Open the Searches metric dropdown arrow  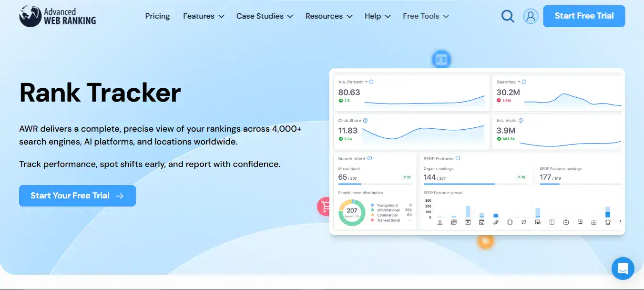pos(519,82)
